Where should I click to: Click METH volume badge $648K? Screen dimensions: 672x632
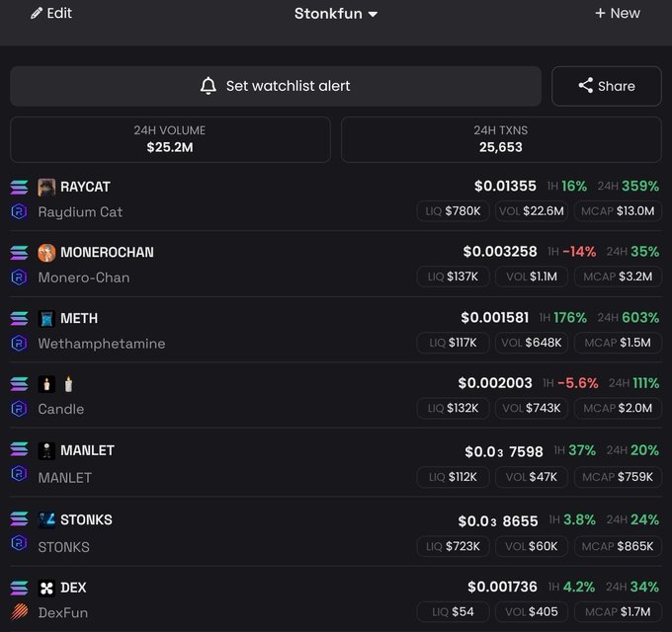click(x=532, y=343)
